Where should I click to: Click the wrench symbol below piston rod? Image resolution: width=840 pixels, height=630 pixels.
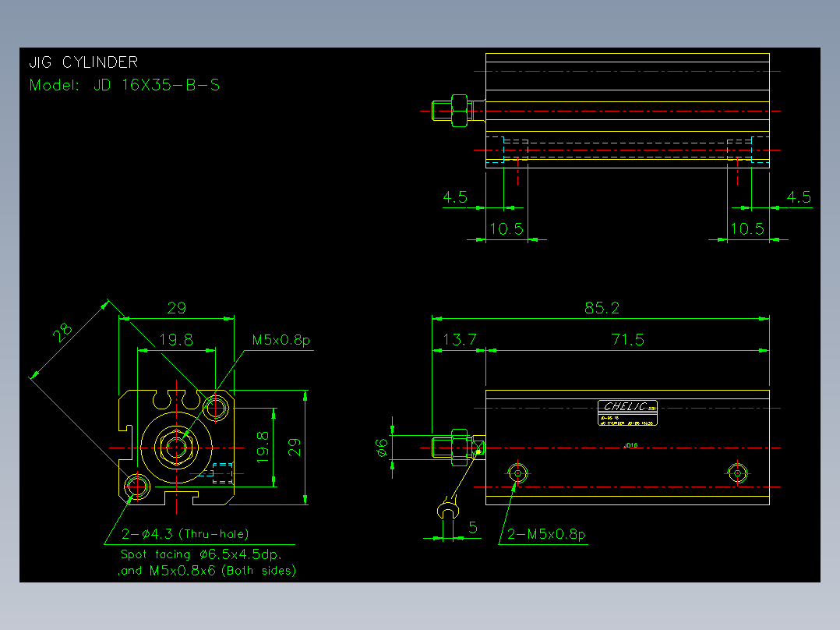tap(448, 509)
